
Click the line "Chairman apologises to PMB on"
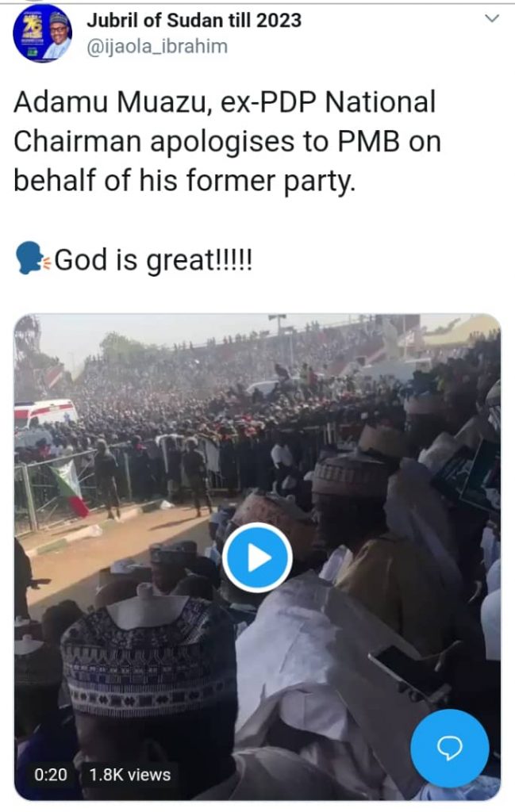pos(227,141)
